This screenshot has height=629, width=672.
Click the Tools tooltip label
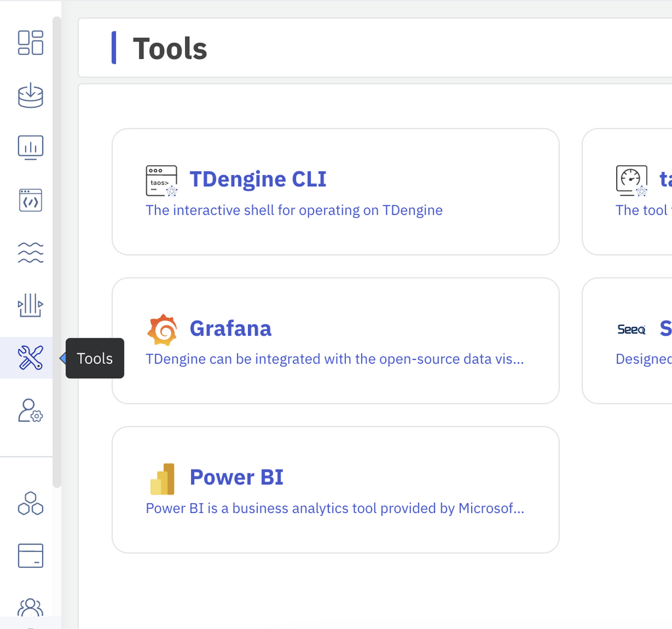(94, 358)
